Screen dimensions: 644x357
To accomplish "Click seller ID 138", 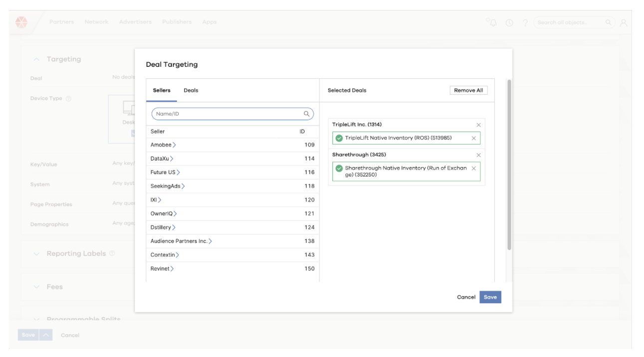I will point(310,241).
